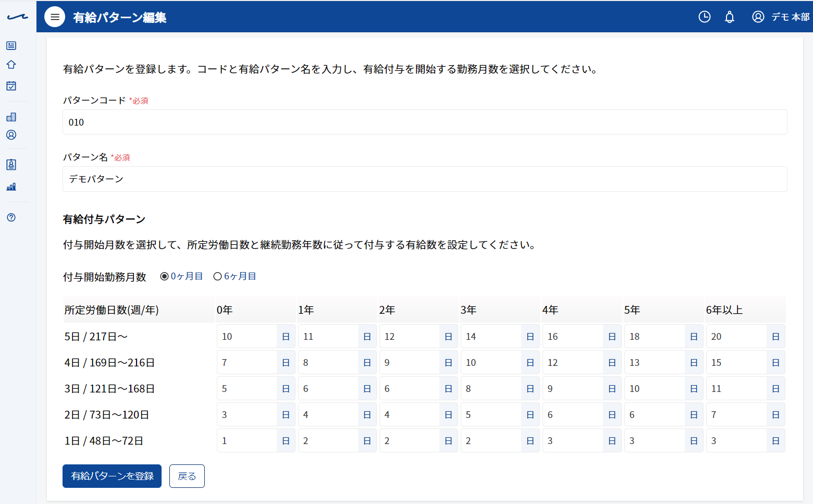The image size is (813, 504).
Task: Edit 5日/217日〜 row 0年 value
Action: tap(247, 336)
